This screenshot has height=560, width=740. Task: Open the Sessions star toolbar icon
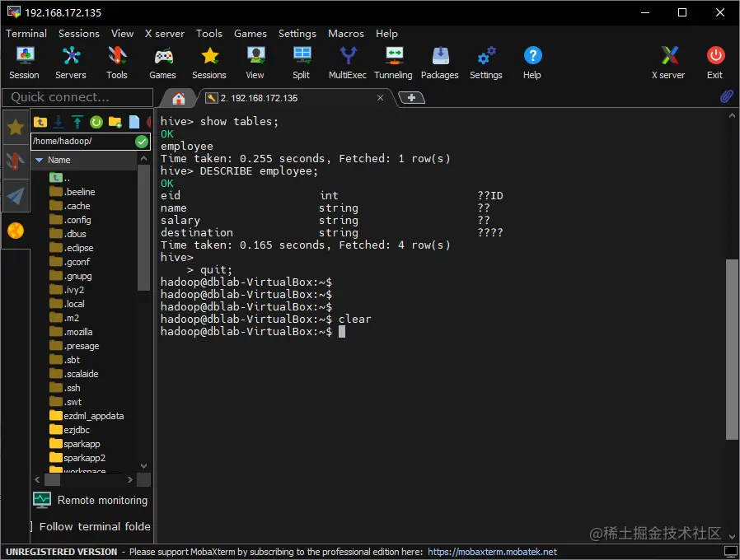[209, 63]
